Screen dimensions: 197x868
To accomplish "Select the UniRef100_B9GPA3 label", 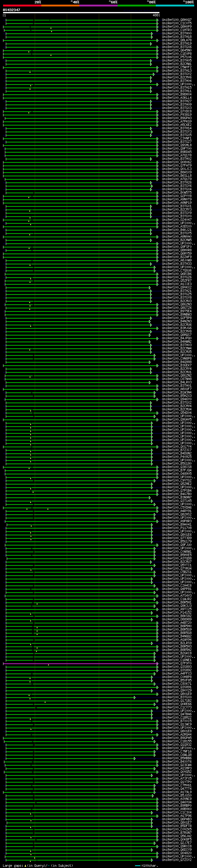I will coord(177,118).
